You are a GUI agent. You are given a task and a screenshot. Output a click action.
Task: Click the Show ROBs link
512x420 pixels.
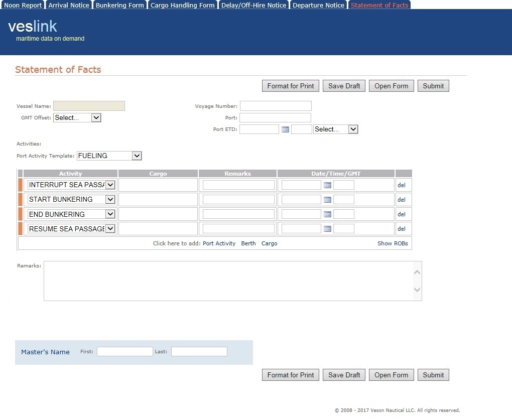click(x=393, y=243)
